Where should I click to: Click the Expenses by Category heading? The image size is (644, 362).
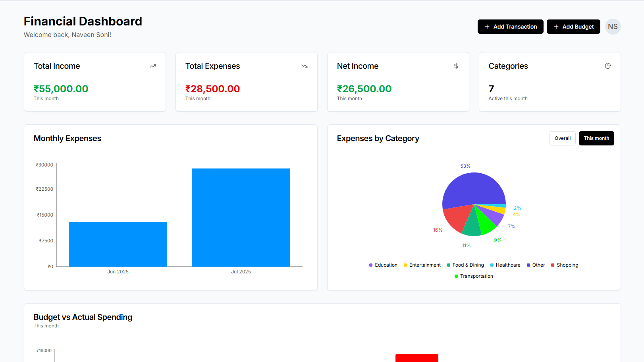click(378, 138)
